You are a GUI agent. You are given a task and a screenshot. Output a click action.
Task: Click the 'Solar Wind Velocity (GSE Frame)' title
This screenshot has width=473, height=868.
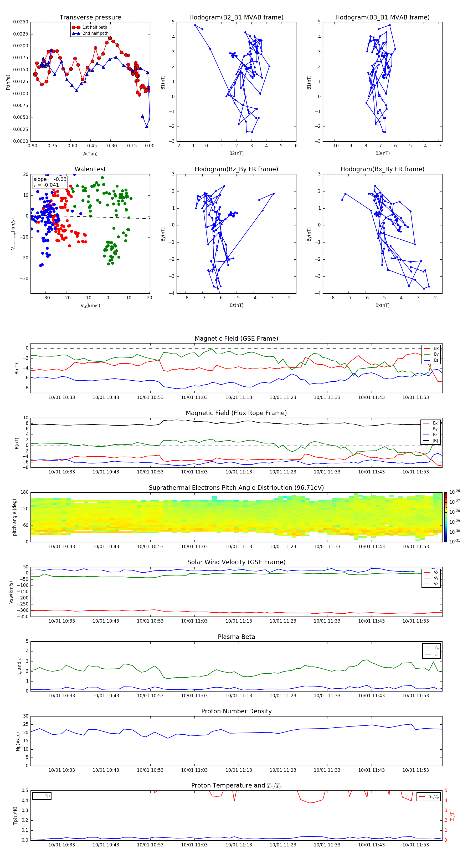(236, 562)
